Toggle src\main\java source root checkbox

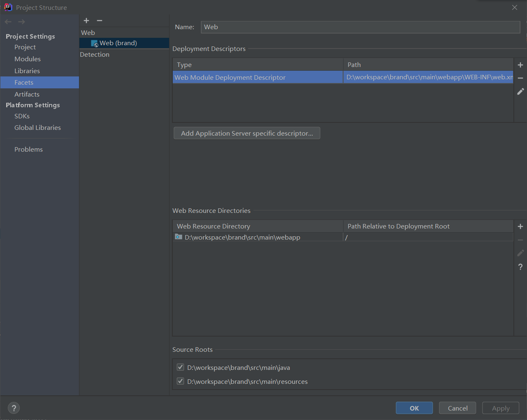(180, 367)
